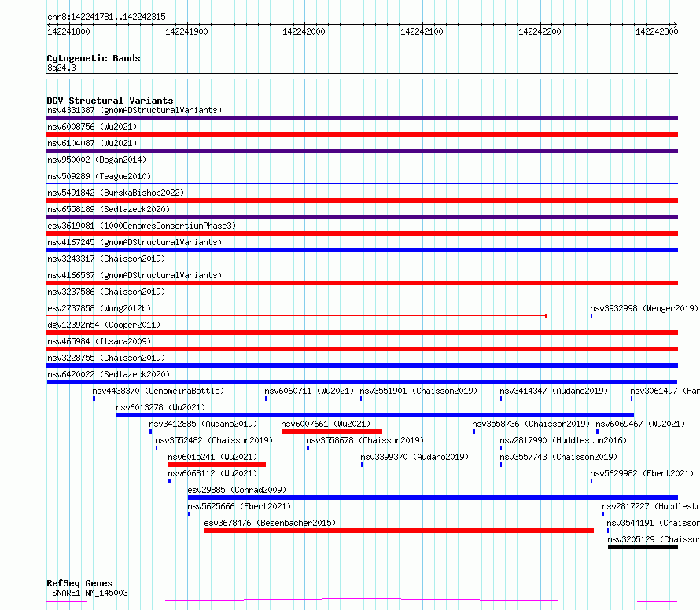The height and width of the screenshot is (610, 700).
Task: Click the nsv3243317 (Chaisson2019) label
Action: click(x=106, y=259)
